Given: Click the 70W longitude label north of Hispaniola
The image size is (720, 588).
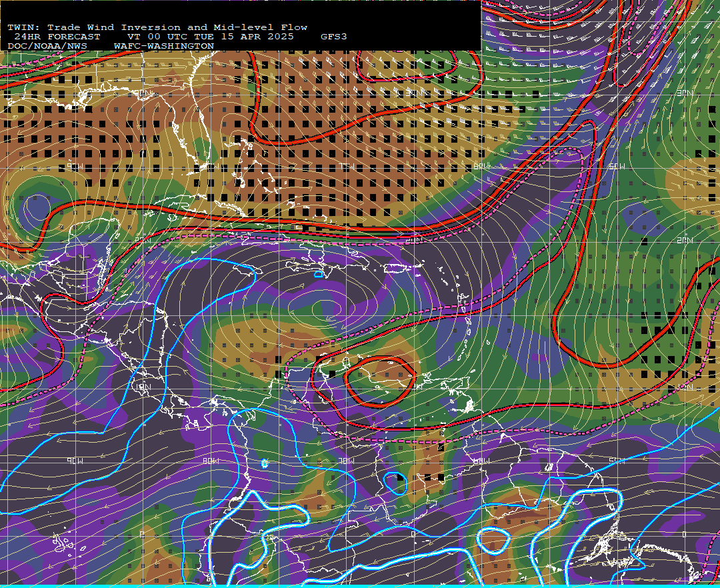Looking at the screenshot, I should pos(346,166).
